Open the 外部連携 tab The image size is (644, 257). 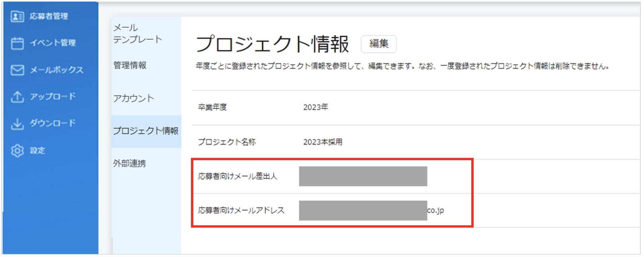point(129,163)
